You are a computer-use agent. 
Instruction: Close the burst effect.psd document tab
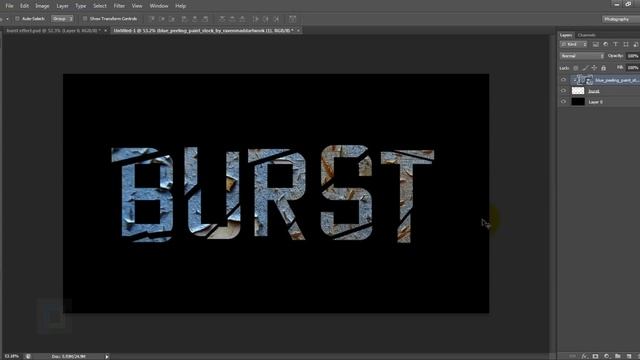106,31
